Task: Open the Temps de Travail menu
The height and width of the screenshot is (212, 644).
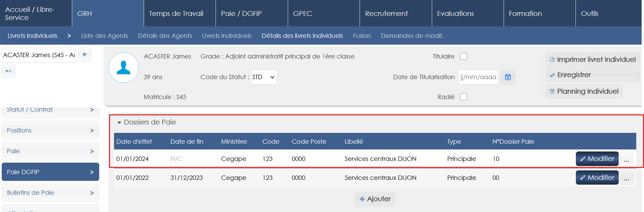Action: tap(176, 14)
